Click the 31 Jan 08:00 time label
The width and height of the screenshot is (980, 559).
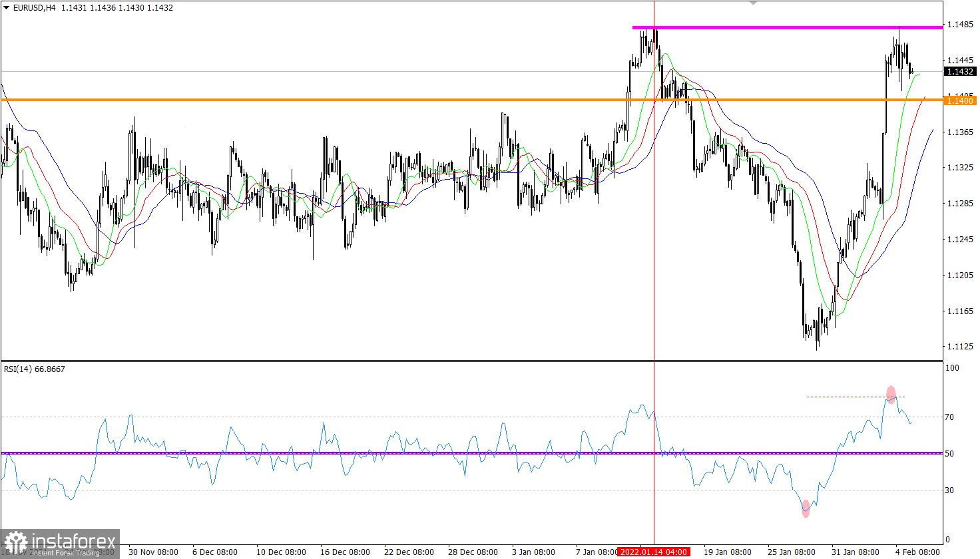tap(855, 552)
